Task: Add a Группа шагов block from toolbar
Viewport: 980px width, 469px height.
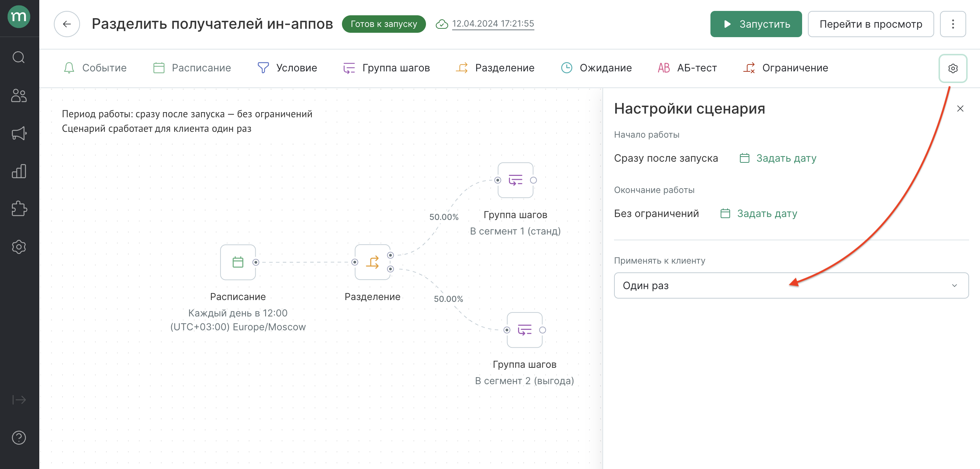Action: click(x=386, y=68)
